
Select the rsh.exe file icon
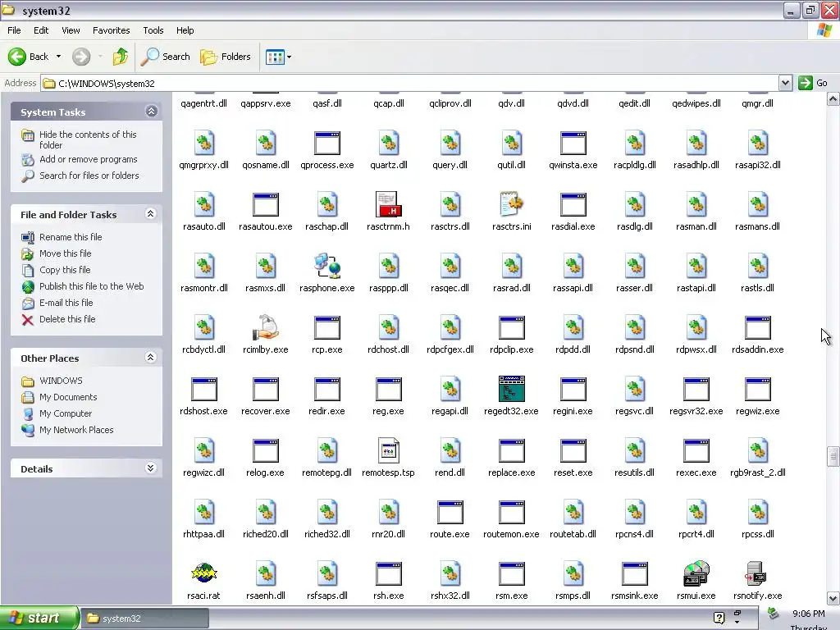[388, 573]
